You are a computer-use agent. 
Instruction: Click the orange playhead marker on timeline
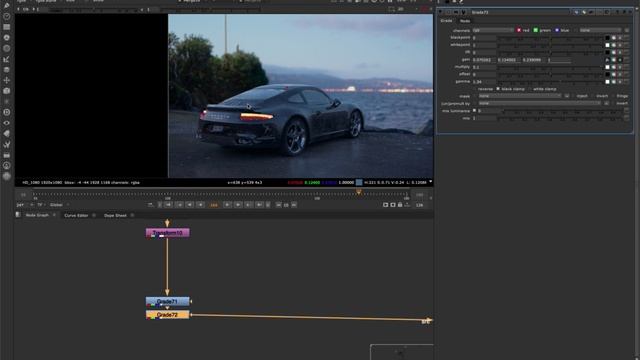point(359,191)
